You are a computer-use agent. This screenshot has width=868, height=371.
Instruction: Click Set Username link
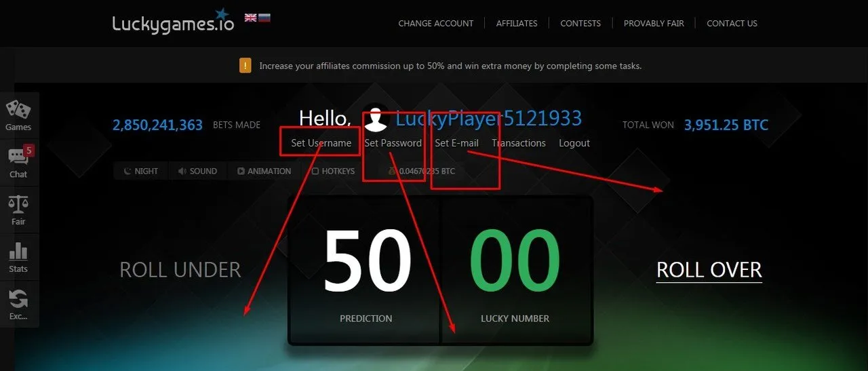321,143
